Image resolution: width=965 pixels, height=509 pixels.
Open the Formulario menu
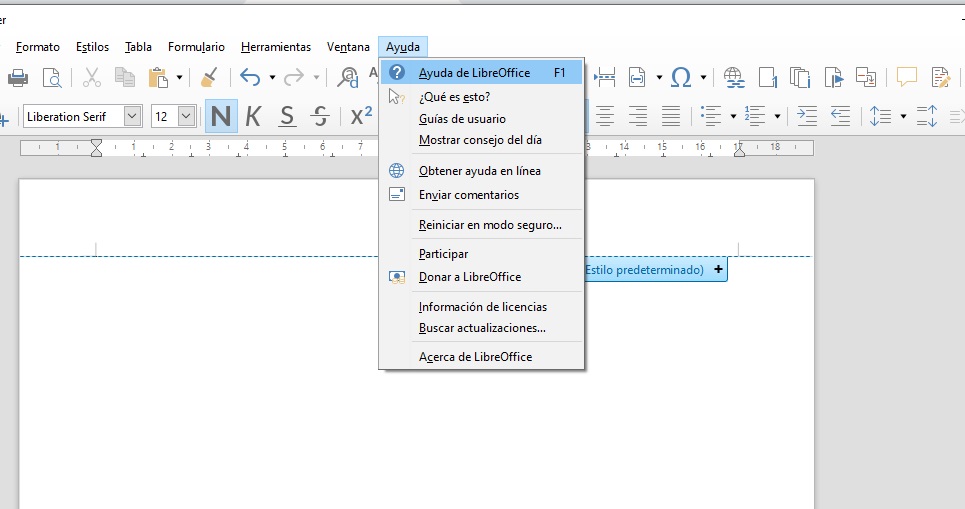196,47
